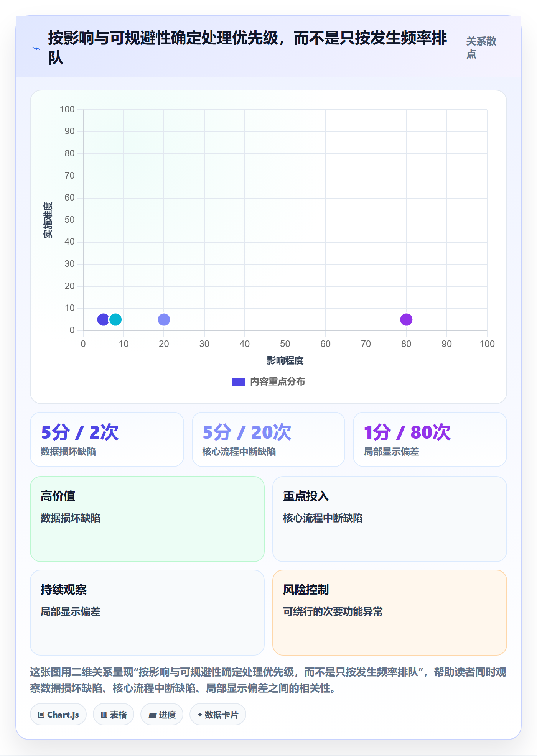
Task: Open the orange 风险控制 quadrant card
Action: [x=390, y=613]
